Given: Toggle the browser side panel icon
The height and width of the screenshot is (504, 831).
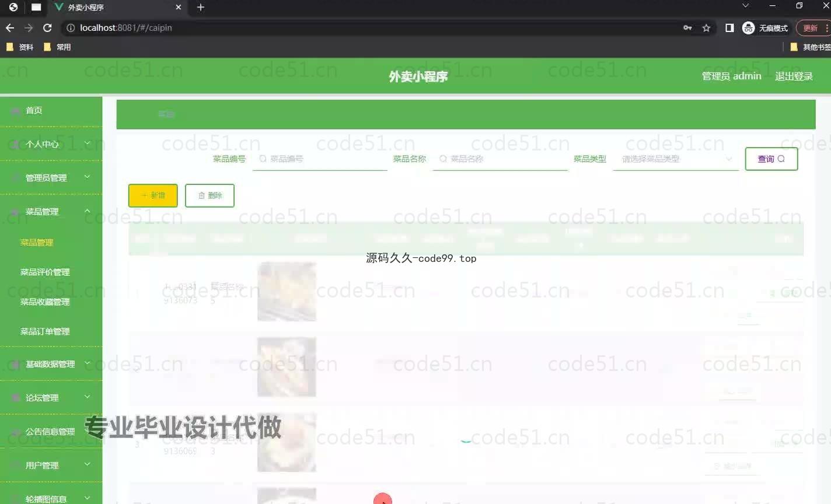Looking at the screenshot, I should (x=729, y=27).
